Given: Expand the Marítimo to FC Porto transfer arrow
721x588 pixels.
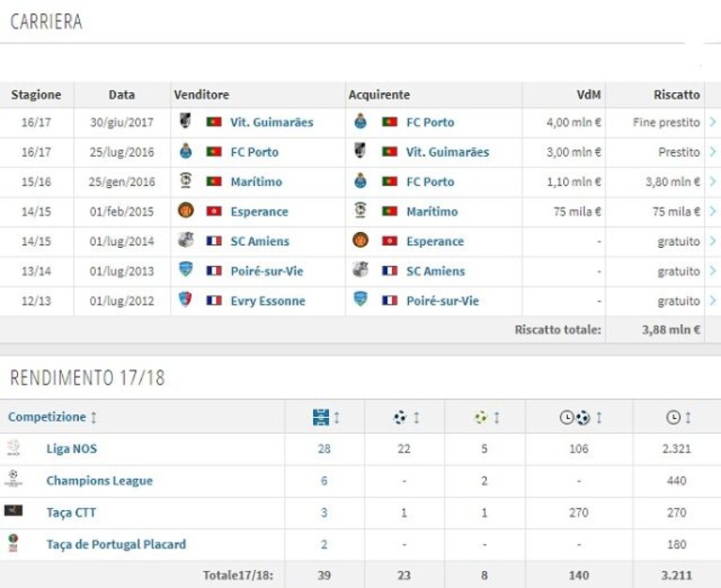Looking at the screenshot, I should click(713, 181).
